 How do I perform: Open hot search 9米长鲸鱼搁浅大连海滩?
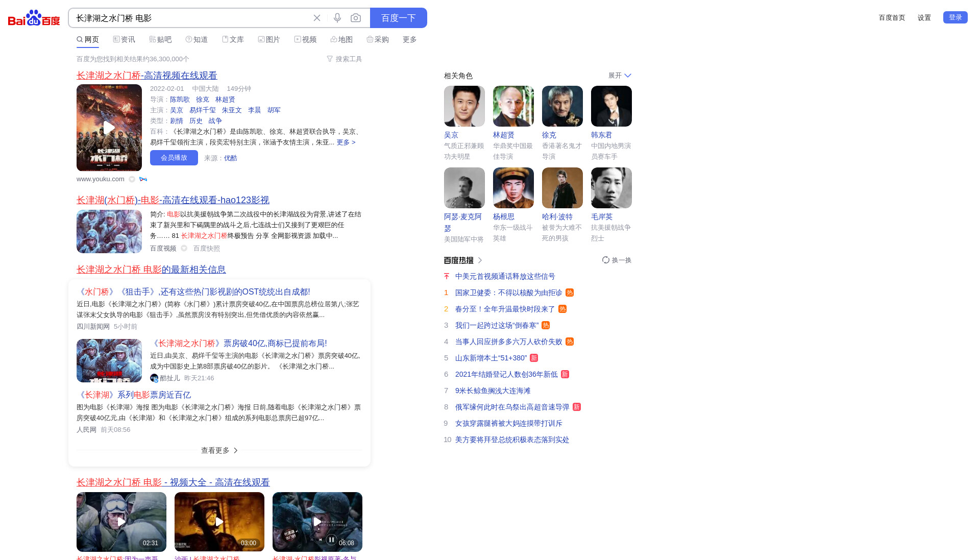(x=493, y=391)
